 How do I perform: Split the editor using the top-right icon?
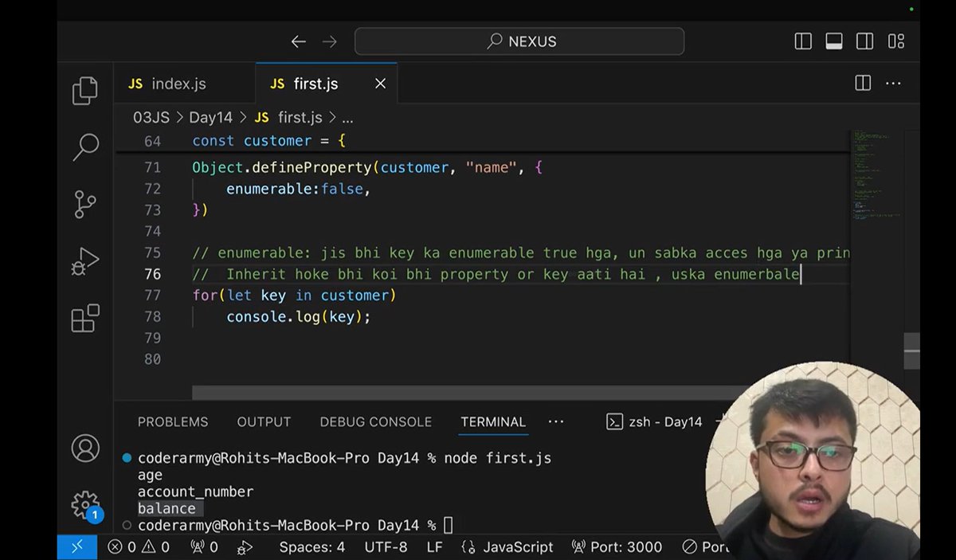tap(862, 83)
